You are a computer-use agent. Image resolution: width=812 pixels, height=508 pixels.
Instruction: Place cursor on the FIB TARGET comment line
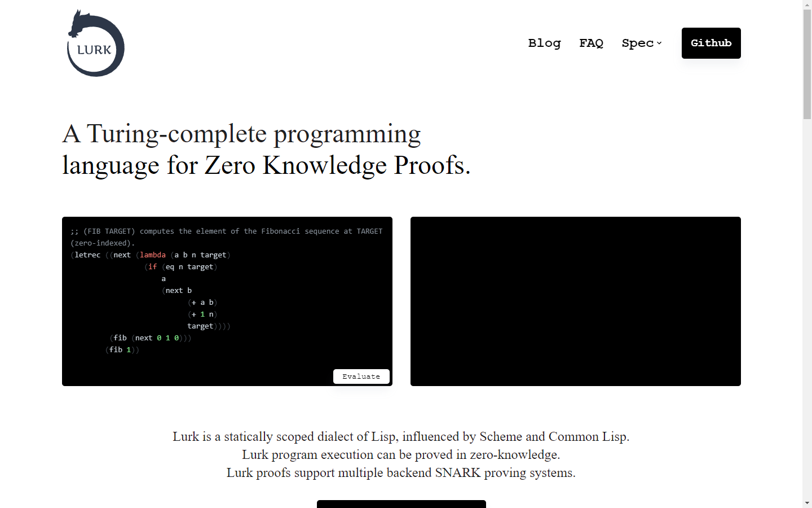click(226, 231)
